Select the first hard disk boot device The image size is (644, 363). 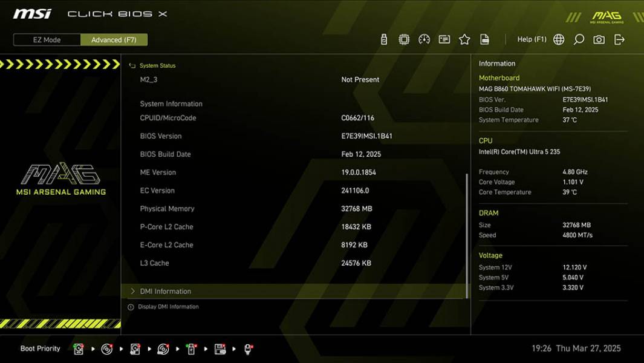[x=78, y=349]
